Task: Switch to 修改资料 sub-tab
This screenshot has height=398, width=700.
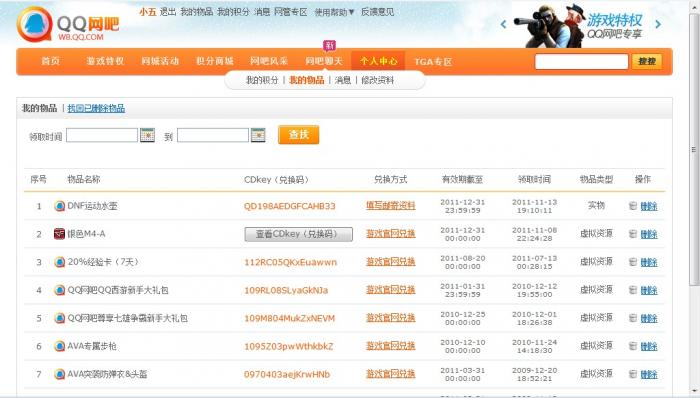Action: (378, 80)
